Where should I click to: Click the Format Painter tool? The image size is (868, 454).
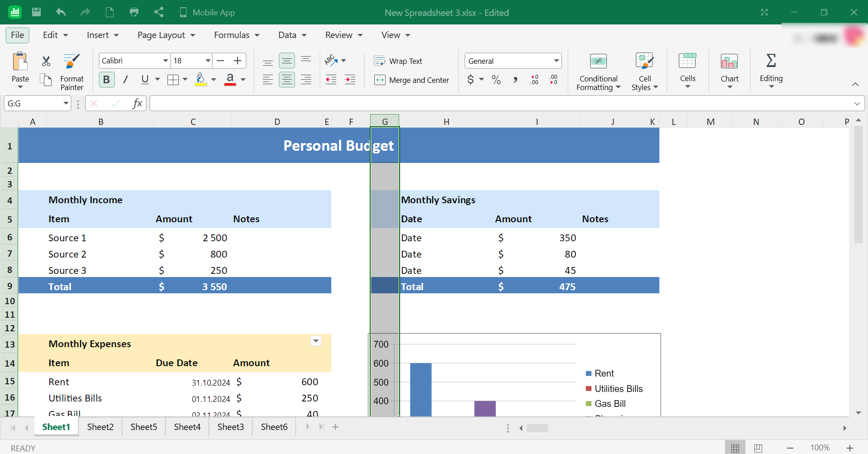click(72, 72)
